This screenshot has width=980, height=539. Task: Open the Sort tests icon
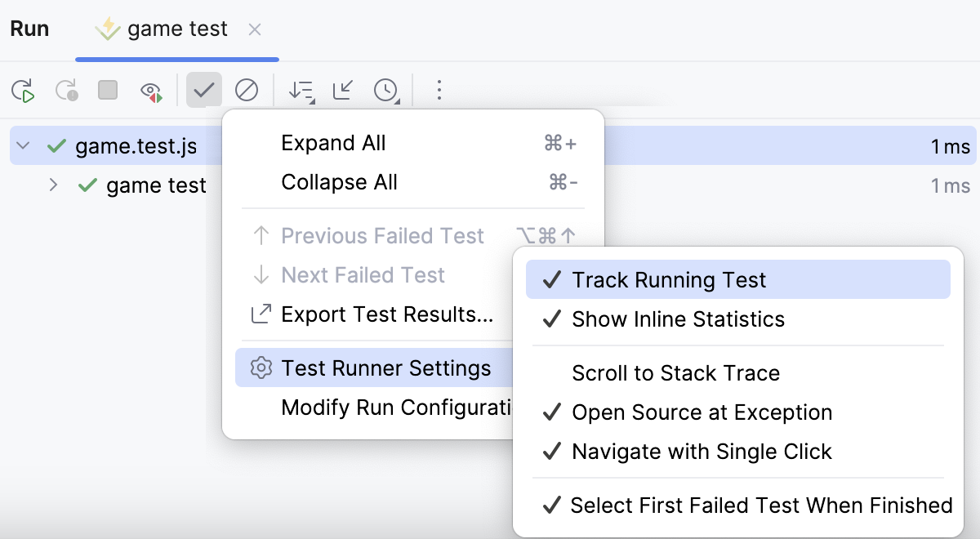click(x=301, y=90)
